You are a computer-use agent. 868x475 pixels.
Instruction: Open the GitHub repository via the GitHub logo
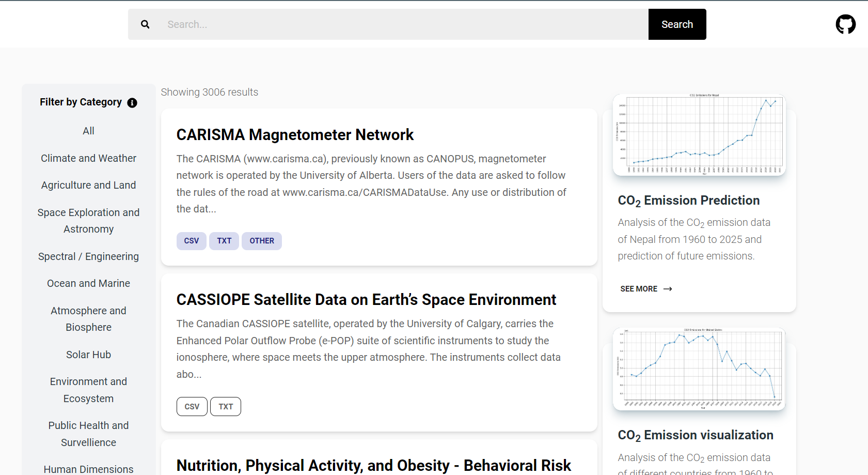pyautogui.click(x=845, y=23)
